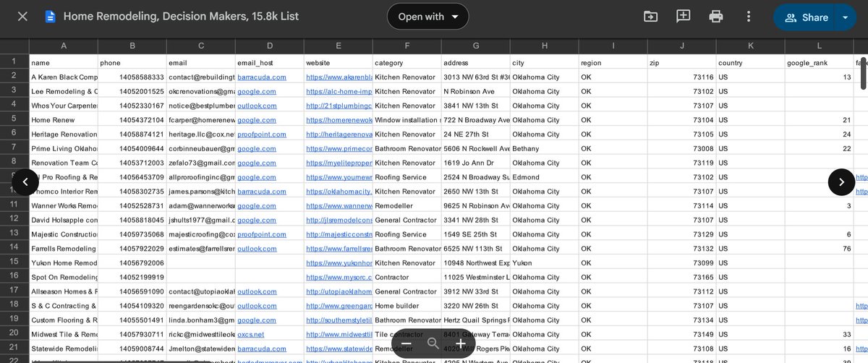
Task: Select zip cell 73165
Action: pyautogui.click(x=681, y=277)
